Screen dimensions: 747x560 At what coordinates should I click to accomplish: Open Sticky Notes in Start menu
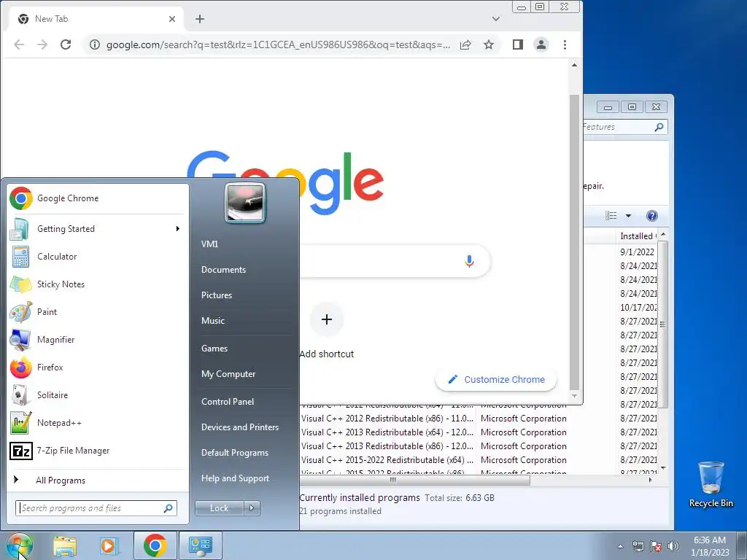click(98, 284)
